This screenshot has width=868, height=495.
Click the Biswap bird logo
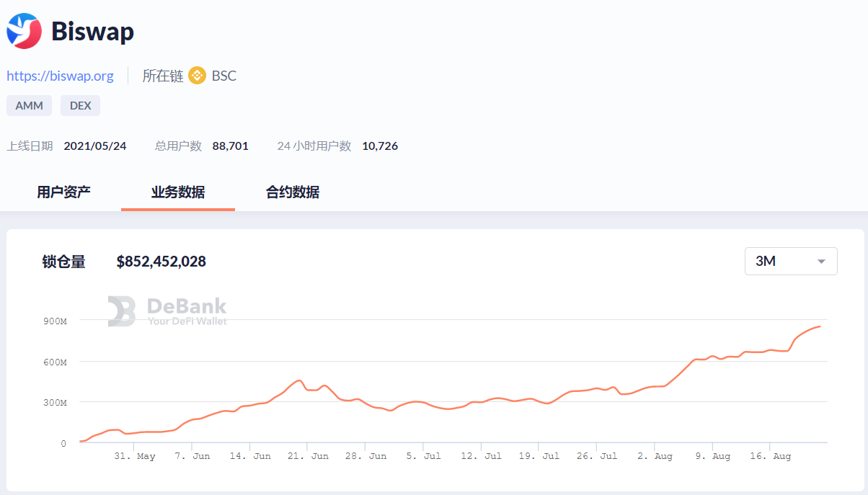pyautogui.click(x=24, y=31)
